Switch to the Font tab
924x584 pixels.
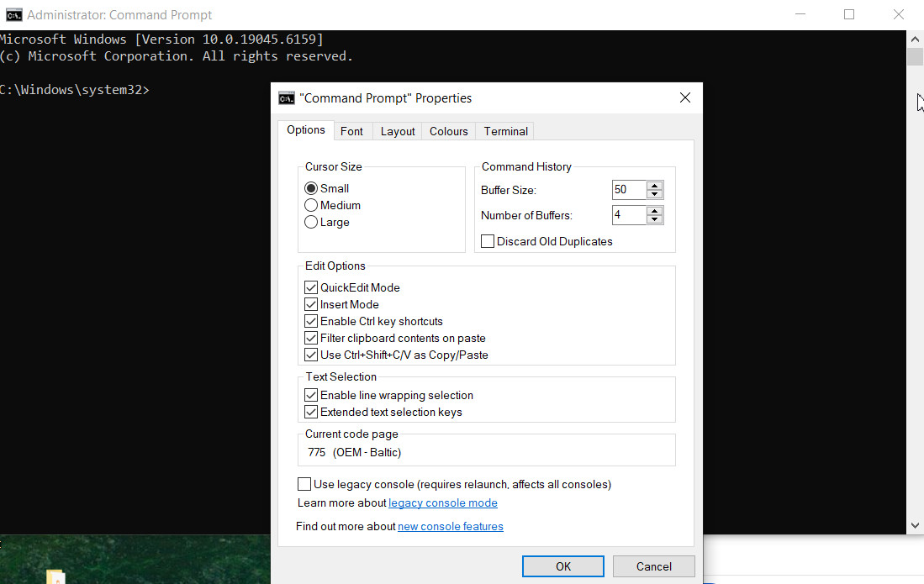[351, 131]
